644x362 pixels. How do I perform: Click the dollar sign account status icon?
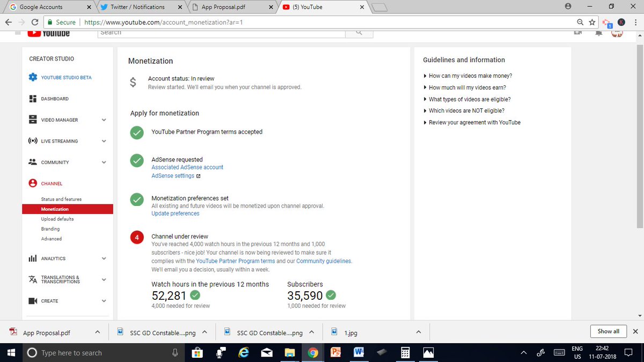[133, 83]
